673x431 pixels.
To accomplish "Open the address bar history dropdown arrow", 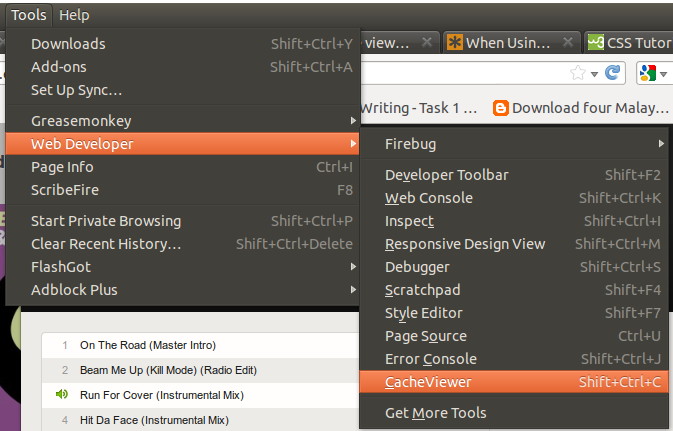I will 594,74.
